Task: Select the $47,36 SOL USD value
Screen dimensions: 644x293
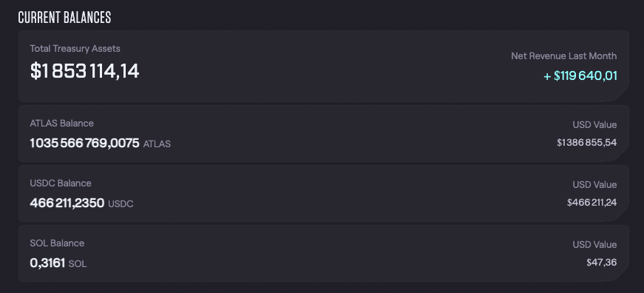Action: click(x=602, y=263)
